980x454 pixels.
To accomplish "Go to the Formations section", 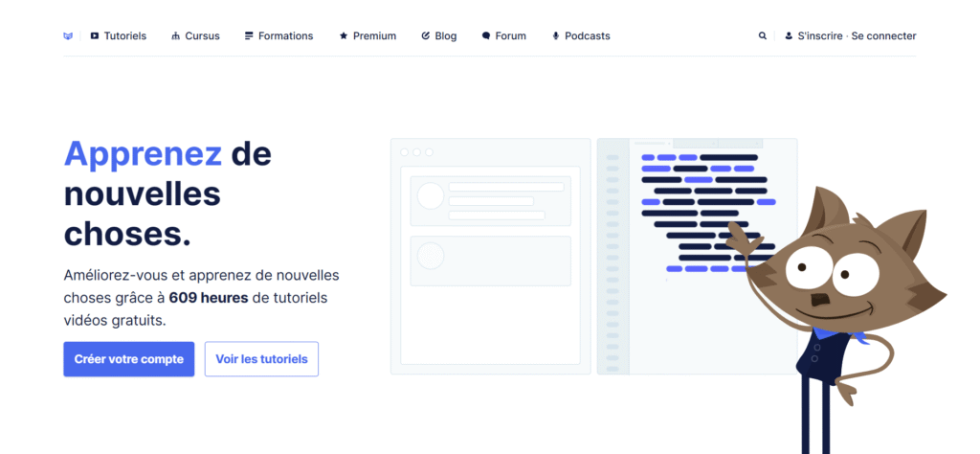I will click(285, 36).
